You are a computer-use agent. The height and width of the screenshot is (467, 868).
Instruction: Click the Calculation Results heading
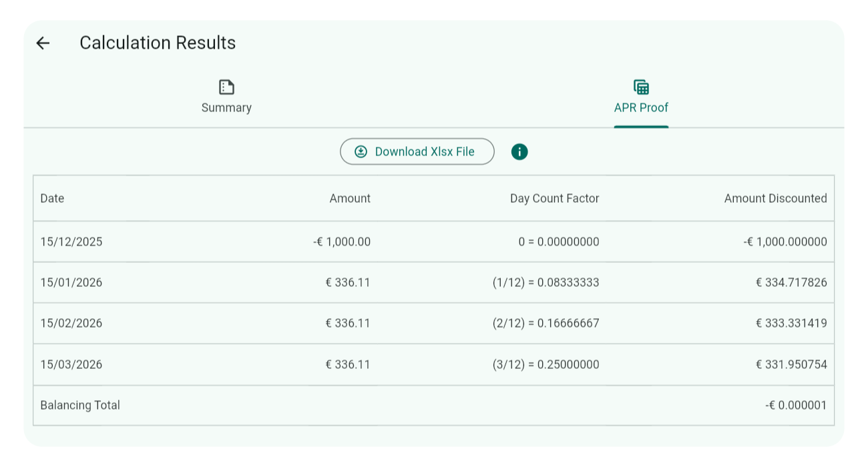point(158,43)
